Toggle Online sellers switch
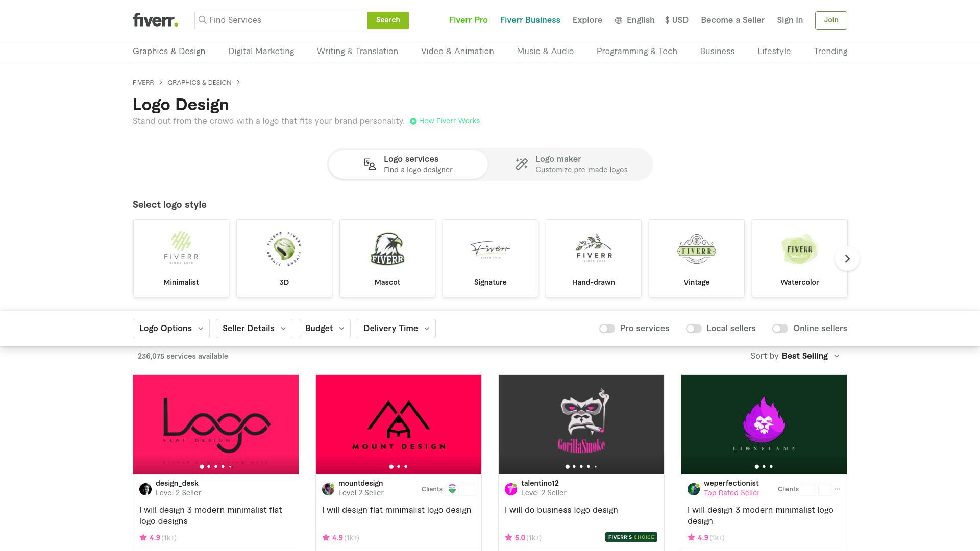The width and height of the screenshot is (980, 551). click(x=780, y=329)
